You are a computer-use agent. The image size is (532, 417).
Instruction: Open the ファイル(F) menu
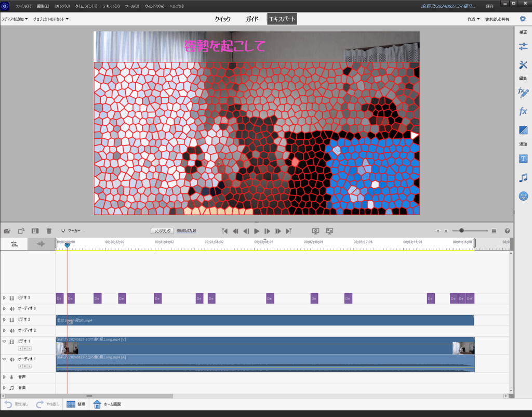tap(23, 6)
